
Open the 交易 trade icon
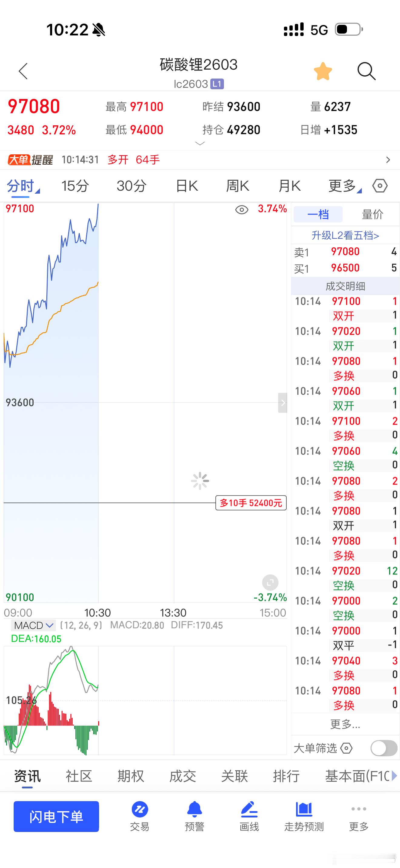click(140, 816)
